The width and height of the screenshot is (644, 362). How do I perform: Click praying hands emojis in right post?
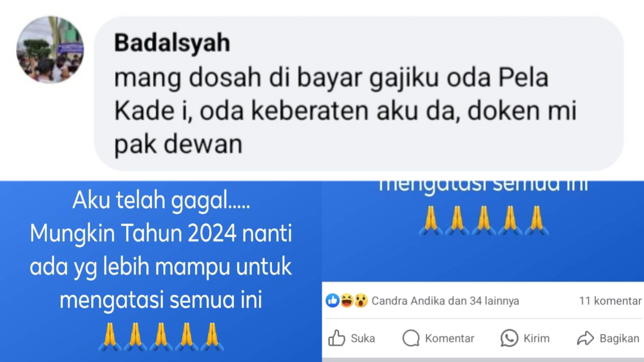[x=483, y=221]
